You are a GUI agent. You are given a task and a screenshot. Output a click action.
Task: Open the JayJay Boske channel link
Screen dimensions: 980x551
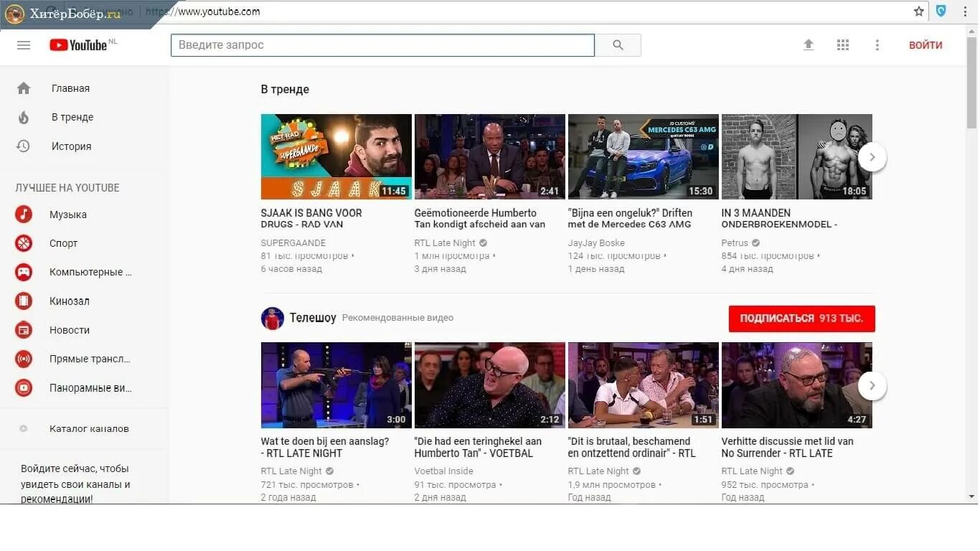tap(596, 243)
